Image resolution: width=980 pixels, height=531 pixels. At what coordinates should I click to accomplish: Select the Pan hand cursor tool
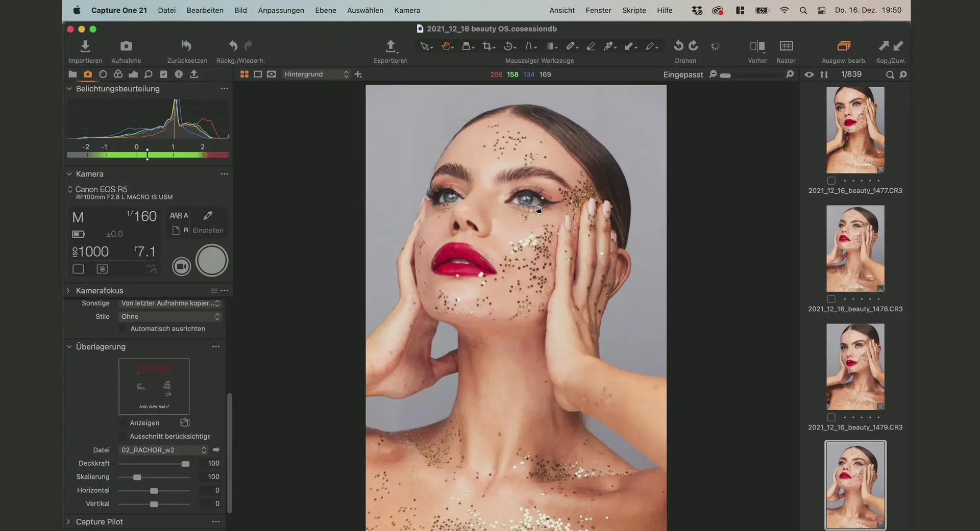(x=447, y=46)
